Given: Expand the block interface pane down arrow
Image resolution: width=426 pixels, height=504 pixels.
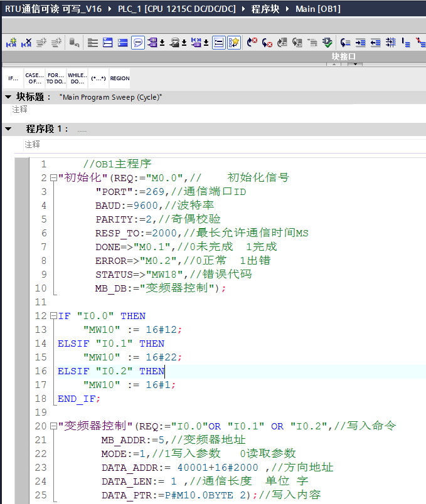Looking at the screenshot, I should tap(343, 63).
